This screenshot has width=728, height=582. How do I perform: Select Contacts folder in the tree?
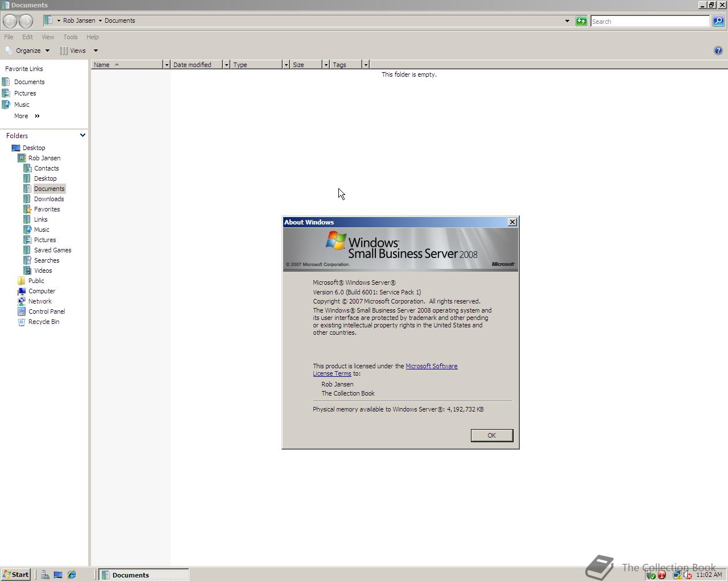[x=46, y=168]
